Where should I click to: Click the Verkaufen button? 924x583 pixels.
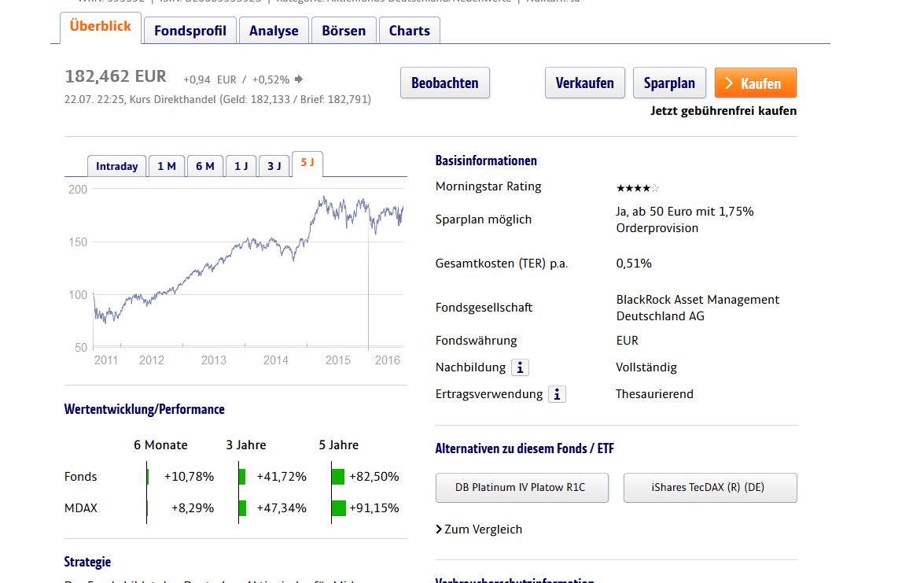pos(584,83)
